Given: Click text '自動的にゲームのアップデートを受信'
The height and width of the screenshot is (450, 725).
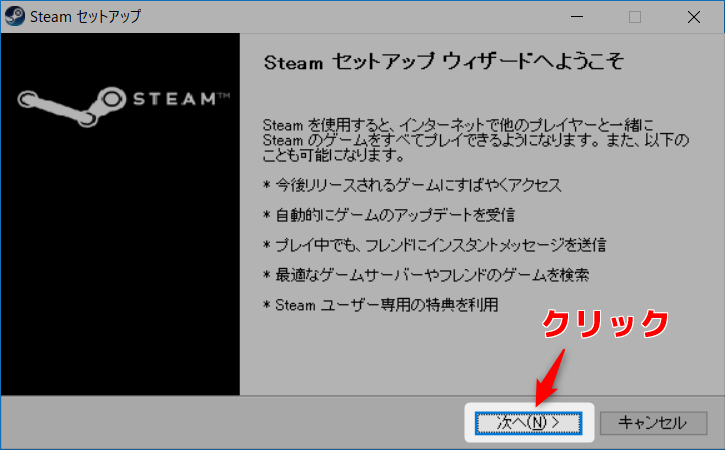Looking at the screenshot, I should point(395,215).
